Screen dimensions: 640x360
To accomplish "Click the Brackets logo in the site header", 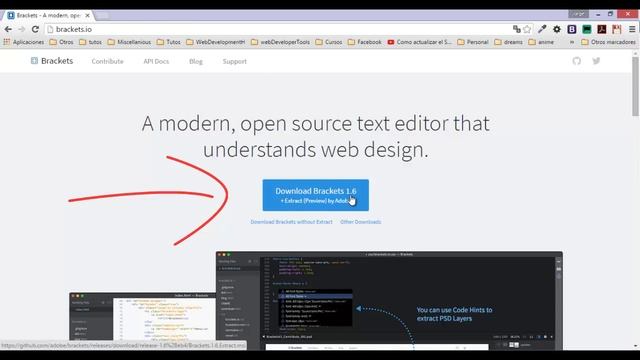I will [x=52, y=61].
